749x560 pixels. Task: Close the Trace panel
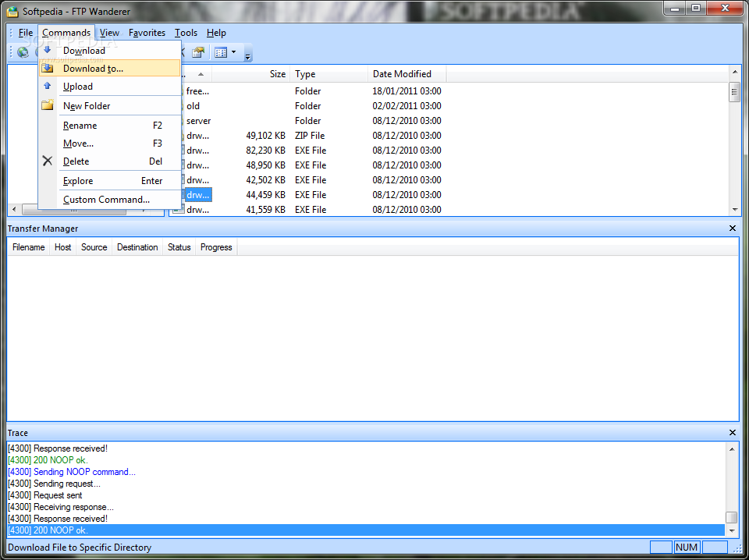click(733, 433)
